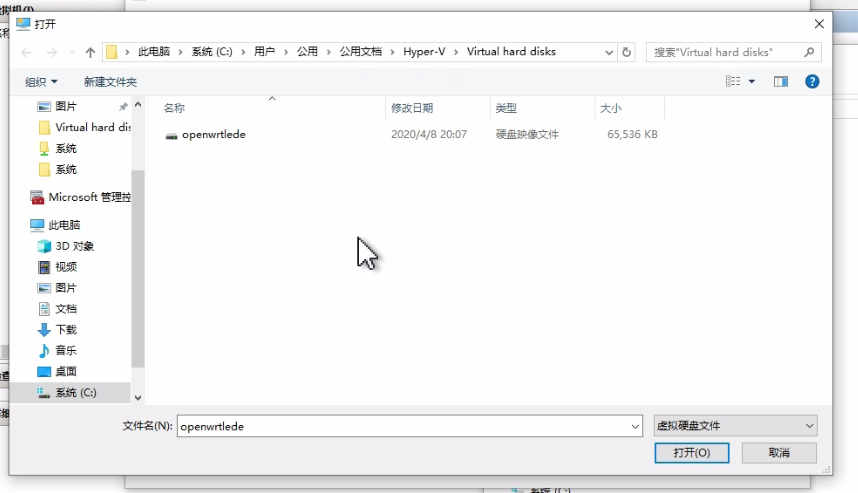Open 下载 folder in sidebar
The height and width of the screenshot is (493, 858).
coord(57,330)
